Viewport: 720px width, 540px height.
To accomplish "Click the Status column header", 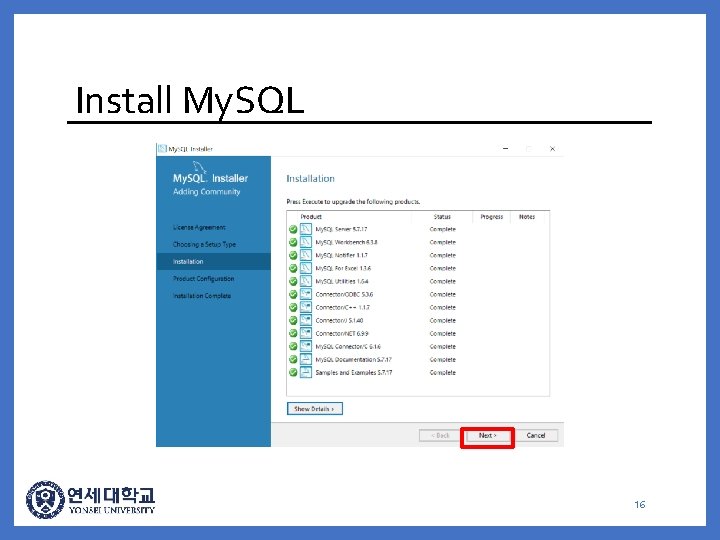I will click(442, 217).
